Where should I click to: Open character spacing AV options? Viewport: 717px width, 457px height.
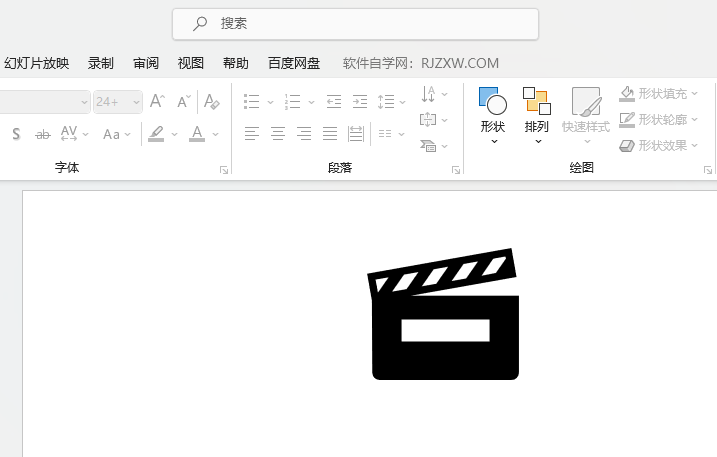[74, 134]
